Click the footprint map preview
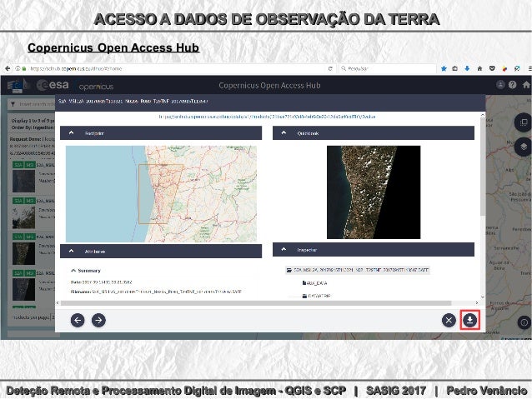 (161, 193)
